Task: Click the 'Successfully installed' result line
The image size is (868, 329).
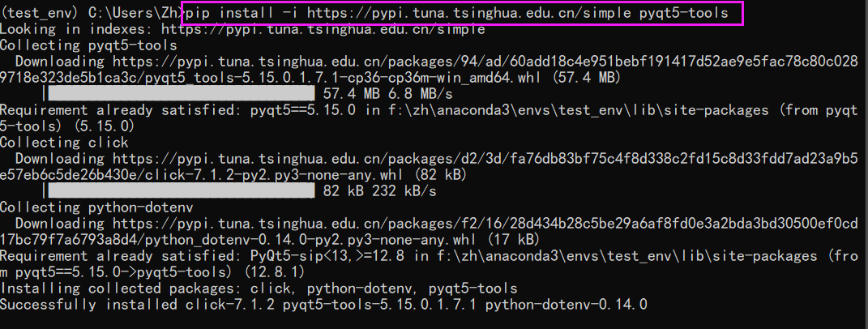Action: click(x=323, y=304)
